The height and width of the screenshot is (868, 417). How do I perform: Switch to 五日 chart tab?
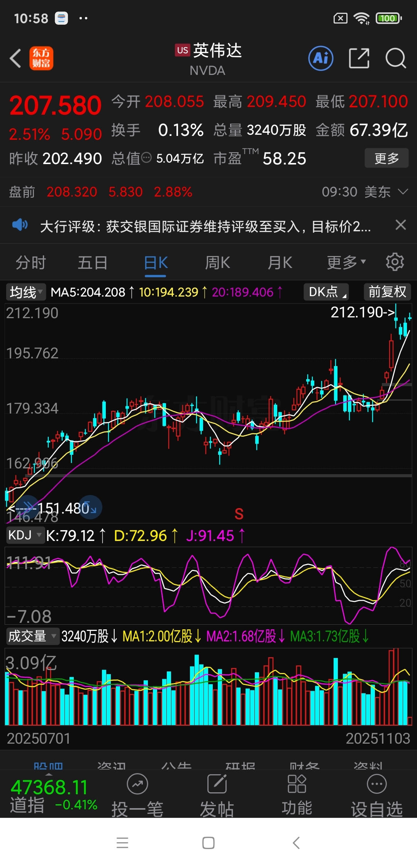[93, 263]
